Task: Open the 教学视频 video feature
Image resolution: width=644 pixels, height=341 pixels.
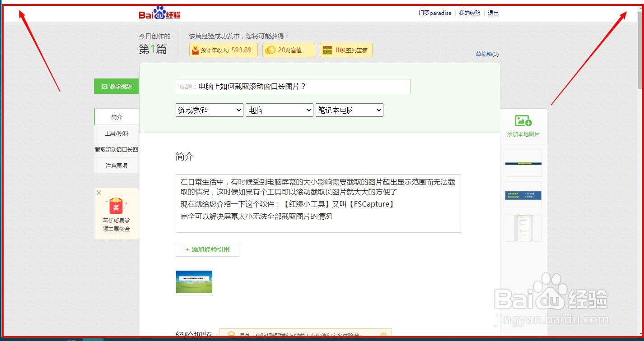Action: [x=116, y=86]
